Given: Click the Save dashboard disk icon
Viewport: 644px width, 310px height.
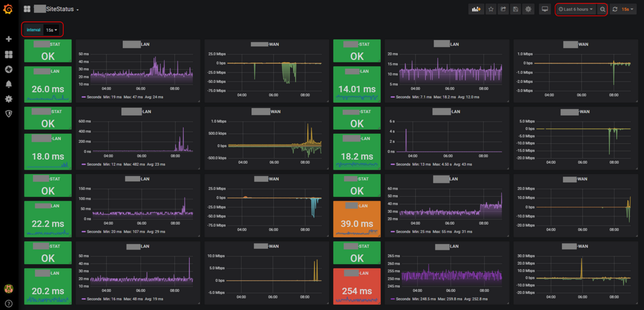Looking at the screenshot, I should (516, 9).
